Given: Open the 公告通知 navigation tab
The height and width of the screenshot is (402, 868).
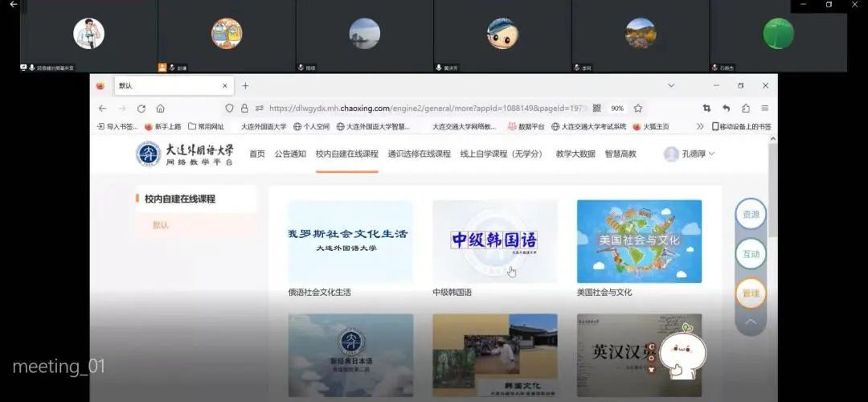Looking at the screenshot, I should [x=290, y=154].
